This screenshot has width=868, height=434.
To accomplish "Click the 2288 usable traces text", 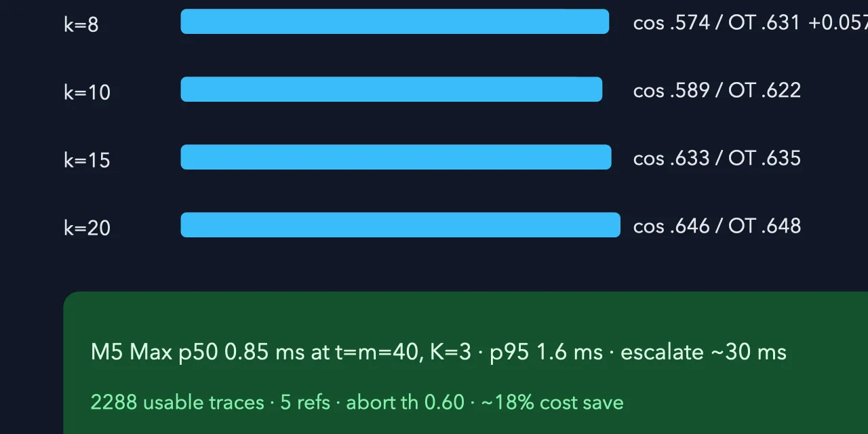I will click(177, 403).
